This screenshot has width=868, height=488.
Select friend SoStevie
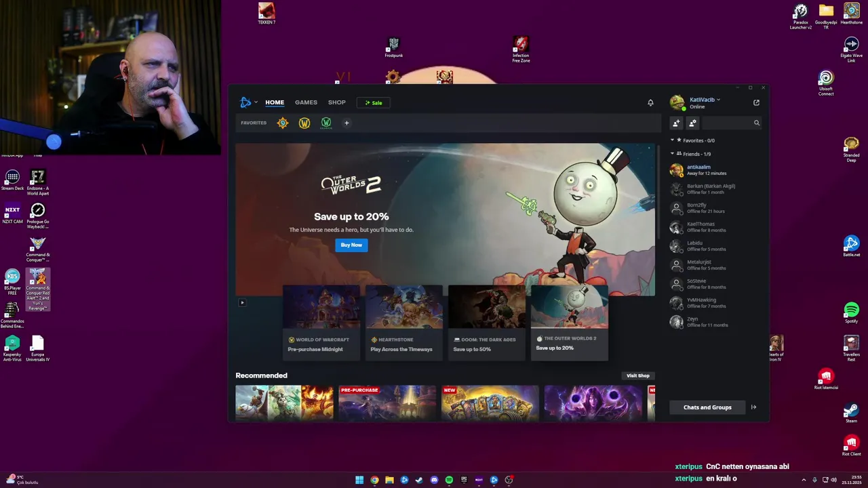click(x=715, y=284)
